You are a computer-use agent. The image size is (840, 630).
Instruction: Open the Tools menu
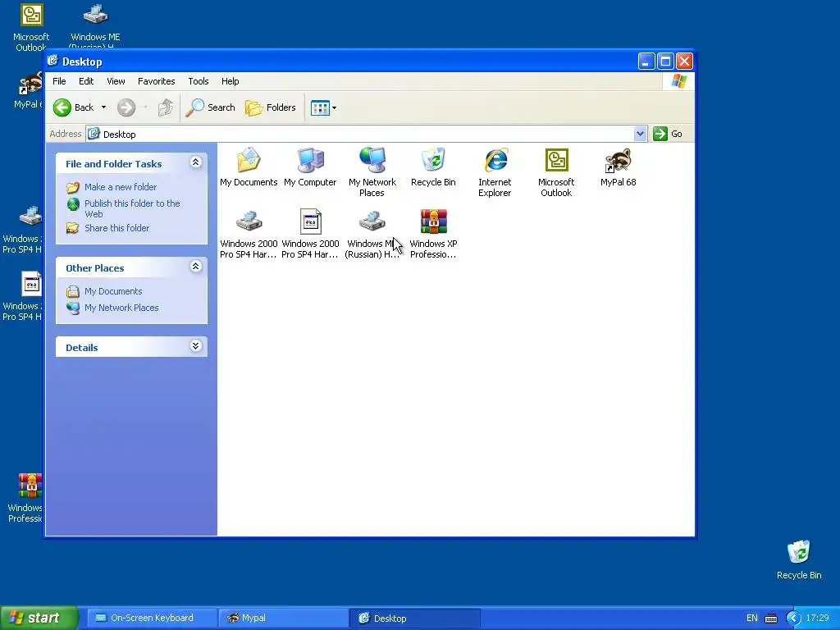(x=199, y=81)
